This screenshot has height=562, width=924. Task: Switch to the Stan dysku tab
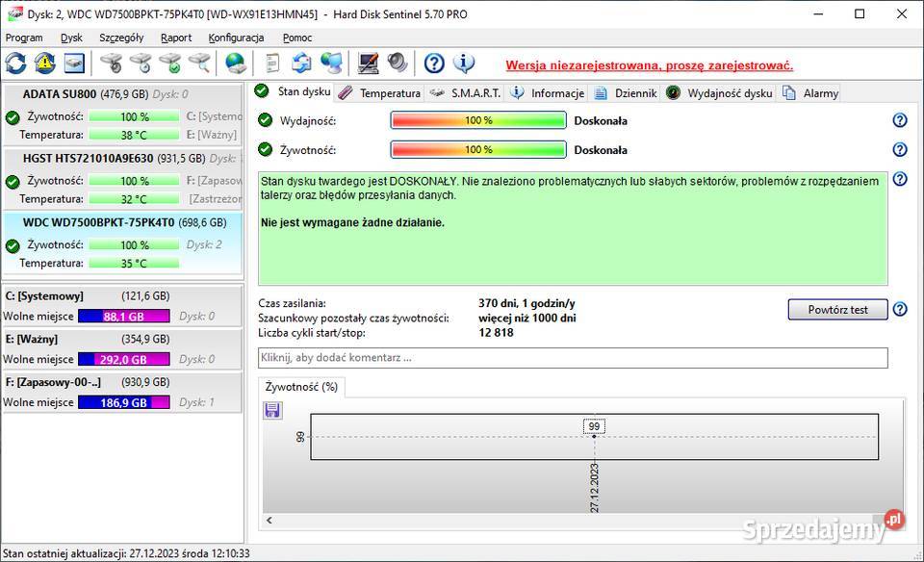click(293, 91)
